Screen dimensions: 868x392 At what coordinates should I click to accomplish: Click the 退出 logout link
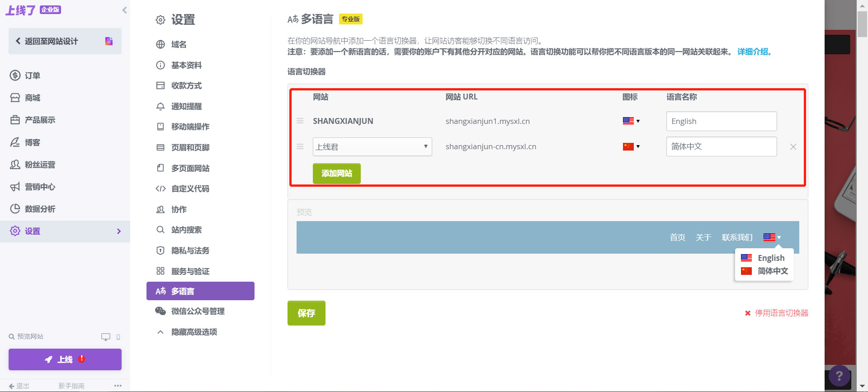19,386
